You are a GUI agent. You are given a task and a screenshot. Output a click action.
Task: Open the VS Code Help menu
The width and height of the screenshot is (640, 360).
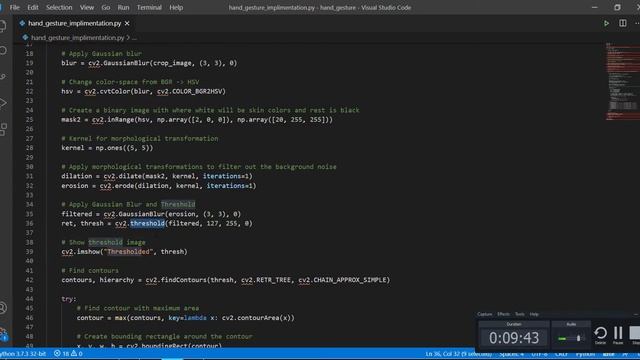[176, 7]
